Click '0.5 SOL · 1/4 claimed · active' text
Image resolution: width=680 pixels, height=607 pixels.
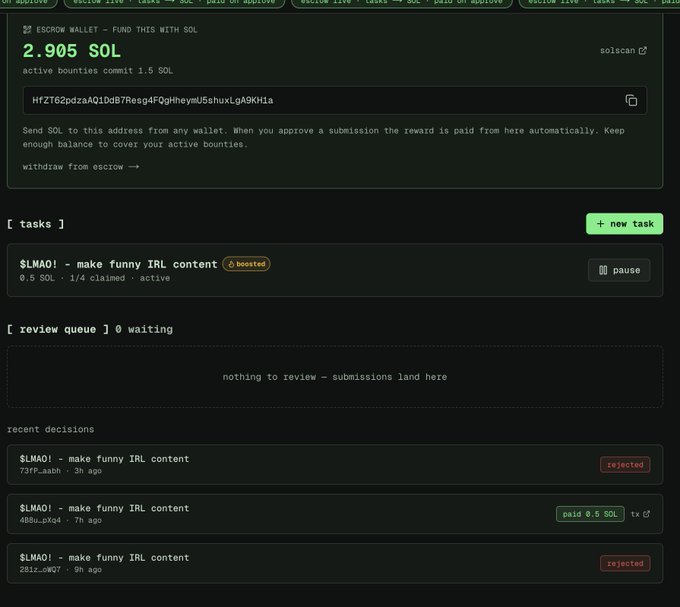pyautogui.click(x=95, y=278)
